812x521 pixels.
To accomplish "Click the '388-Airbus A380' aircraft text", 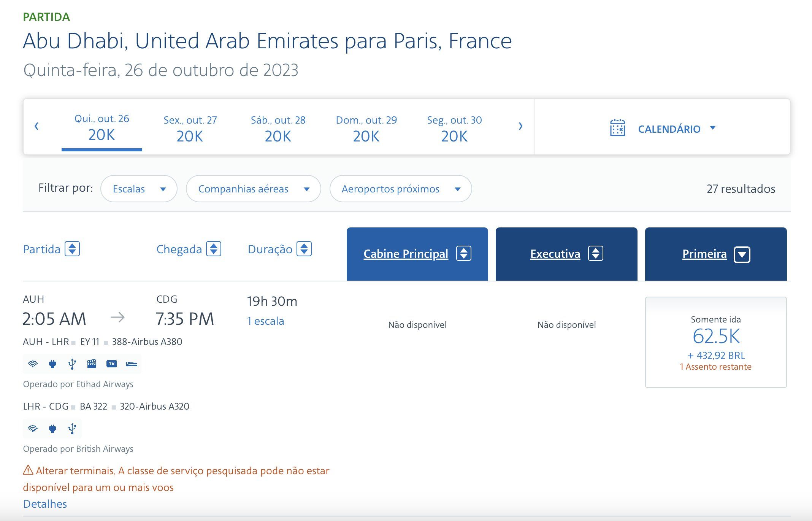I will click(x=147, y=342).
